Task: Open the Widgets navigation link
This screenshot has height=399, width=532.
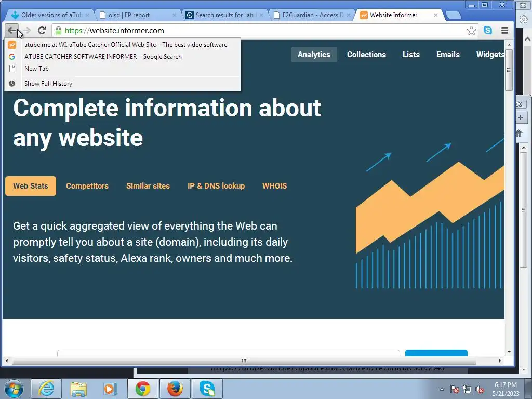Action: [x=490, y=54]
